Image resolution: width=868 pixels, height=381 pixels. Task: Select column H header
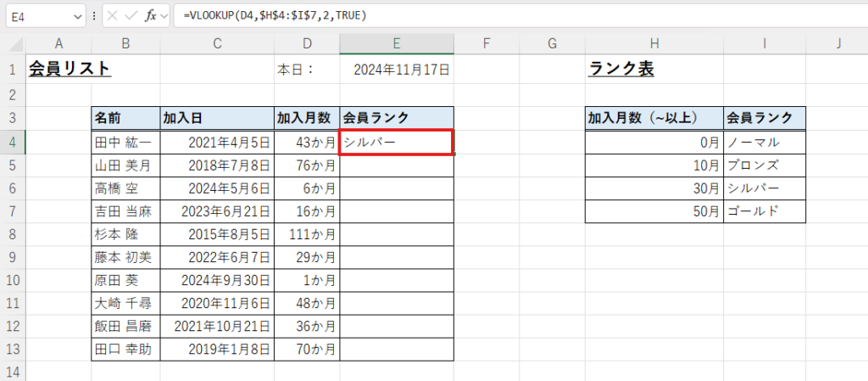click(654, 44)
